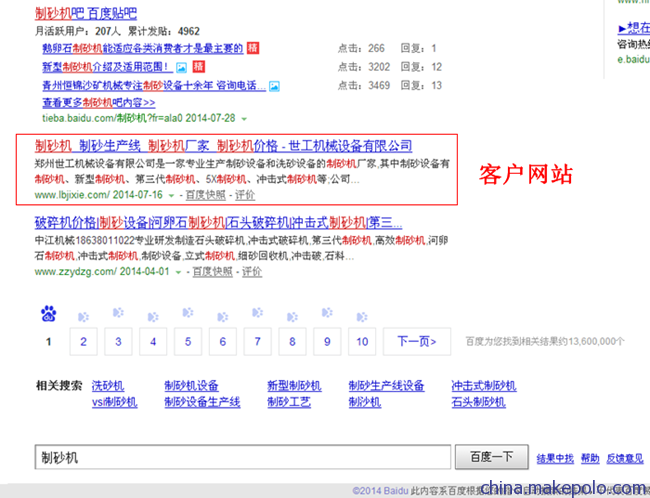Click image icon beside 新型制砂机介绍 post
The width and height of the screenshot is (650, 498).
[x=182, y=67]
